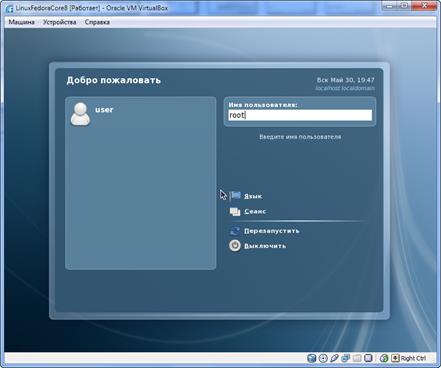Viewport: 441px width, 368px height.
Task: Click the flag icon beside Язык
Action: (235, 196)
